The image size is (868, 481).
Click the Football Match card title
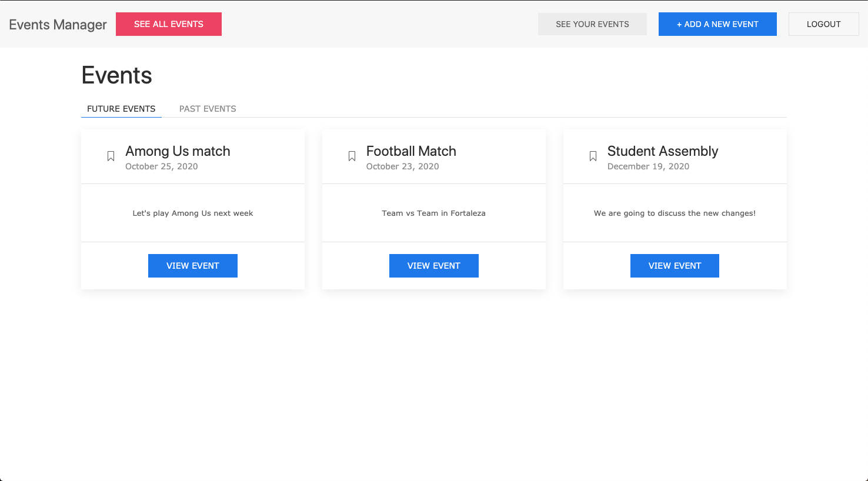coord(411,151)
